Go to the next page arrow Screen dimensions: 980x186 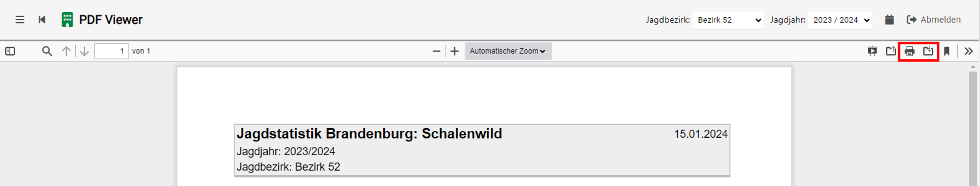coord(84,51)
